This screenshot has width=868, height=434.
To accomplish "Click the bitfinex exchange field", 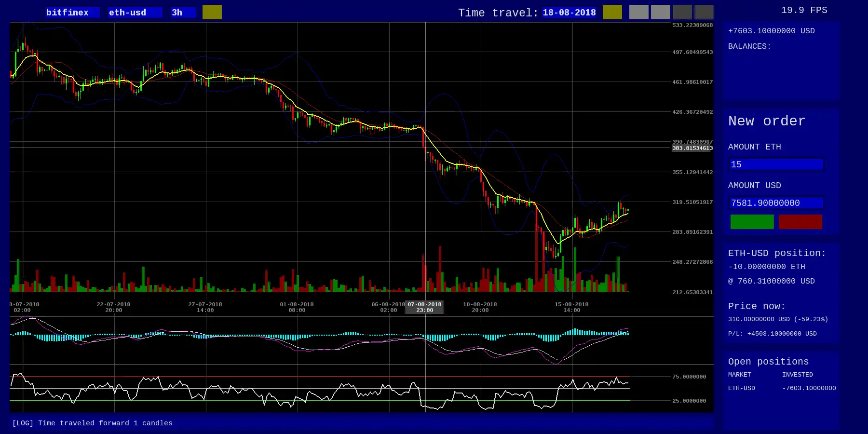I will point(73,13).
